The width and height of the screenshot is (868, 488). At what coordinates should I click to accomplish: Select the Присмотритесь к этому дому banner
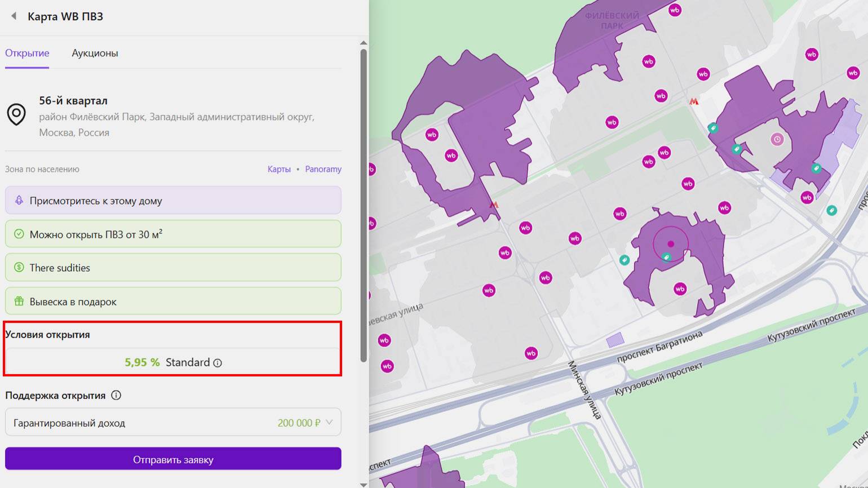[173, 200]
